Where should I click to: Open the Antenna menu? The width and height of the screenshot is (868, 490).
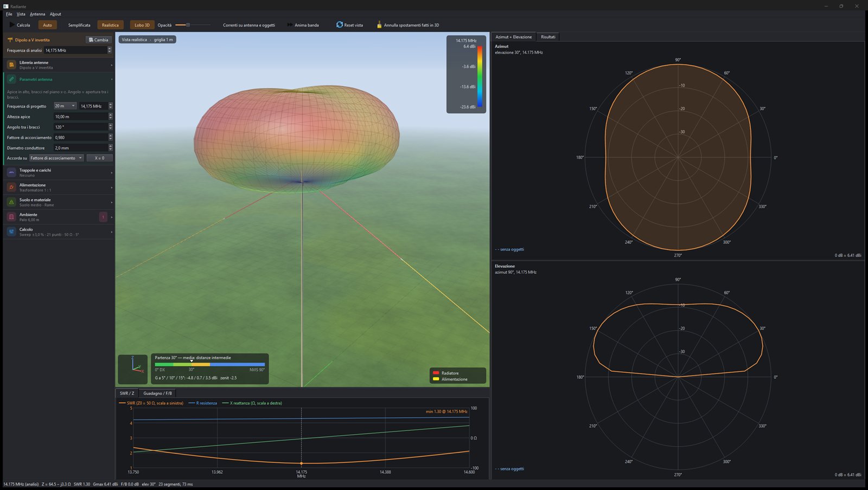(x=37, y=14)
